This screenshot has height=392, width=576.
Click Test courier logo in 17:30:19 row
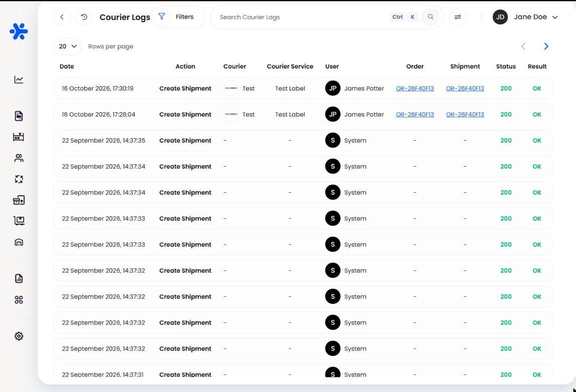click(231, 89)
